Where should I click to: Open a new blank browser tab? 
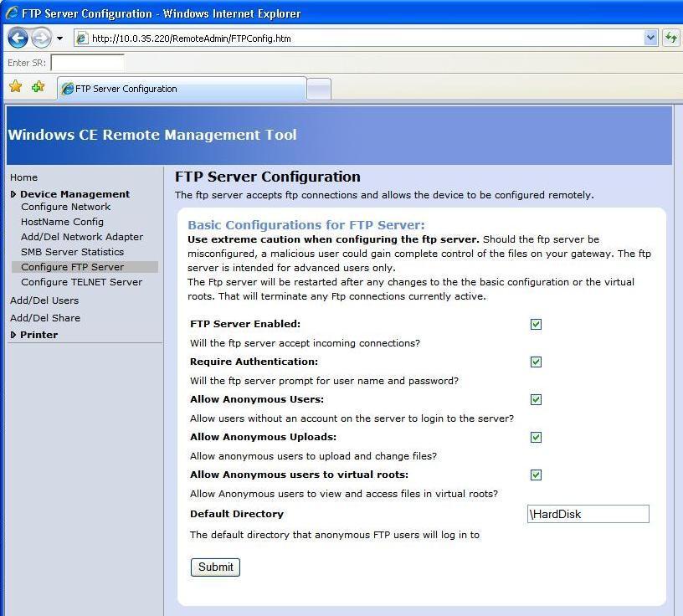319,89
